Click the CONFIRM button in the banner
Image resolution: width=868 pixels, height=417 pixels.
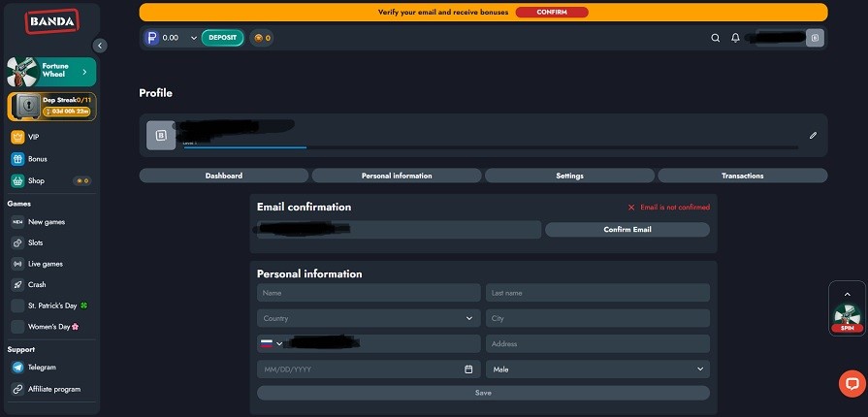coord(552,12)
